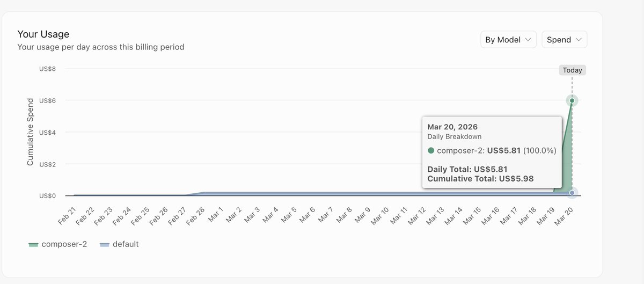Click the default data point on Mar 20

click(572, 193)
